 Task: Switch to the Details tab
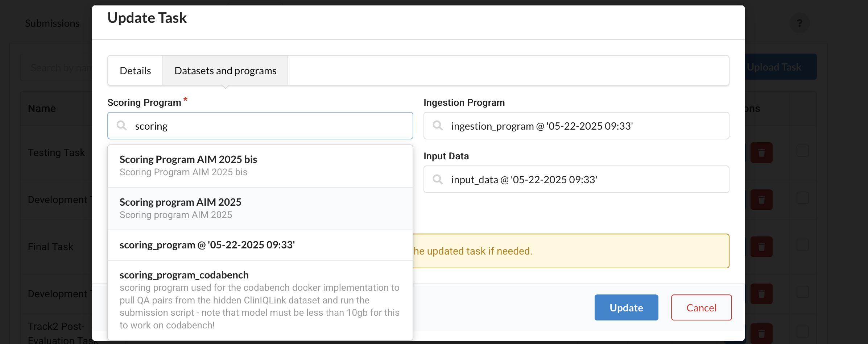pos(135,71)
